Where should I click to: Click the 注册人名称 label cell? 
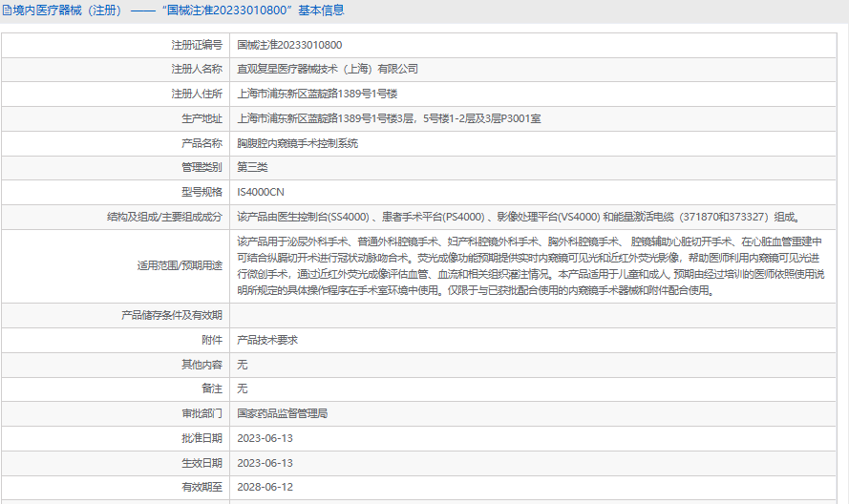116,70
